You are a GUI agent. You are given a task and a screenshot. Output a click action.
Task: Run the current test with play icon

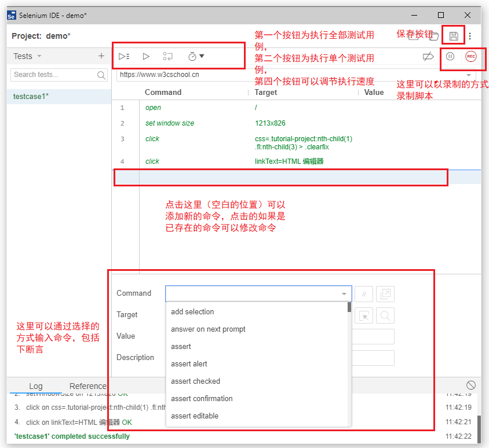point(146,56)
